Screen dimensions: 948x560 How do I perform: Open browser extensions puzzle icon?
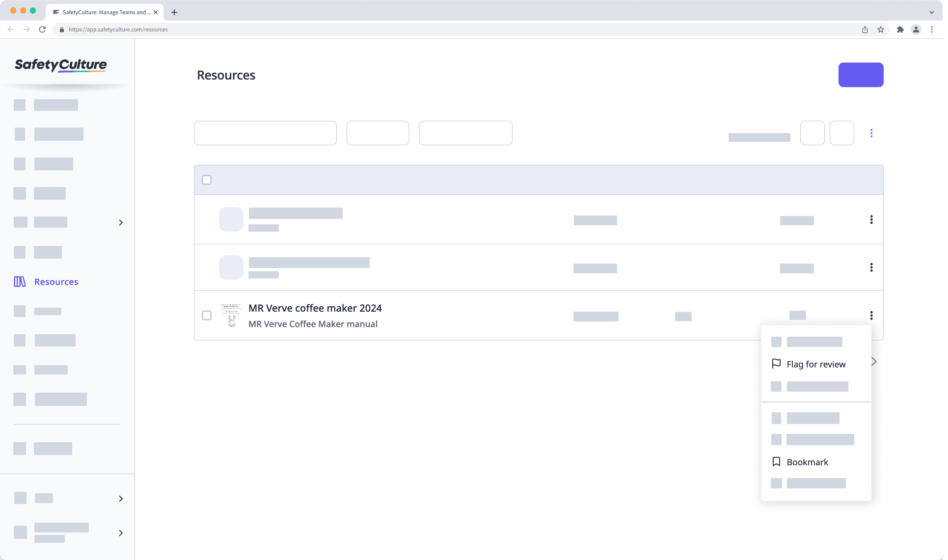point(900,29)
